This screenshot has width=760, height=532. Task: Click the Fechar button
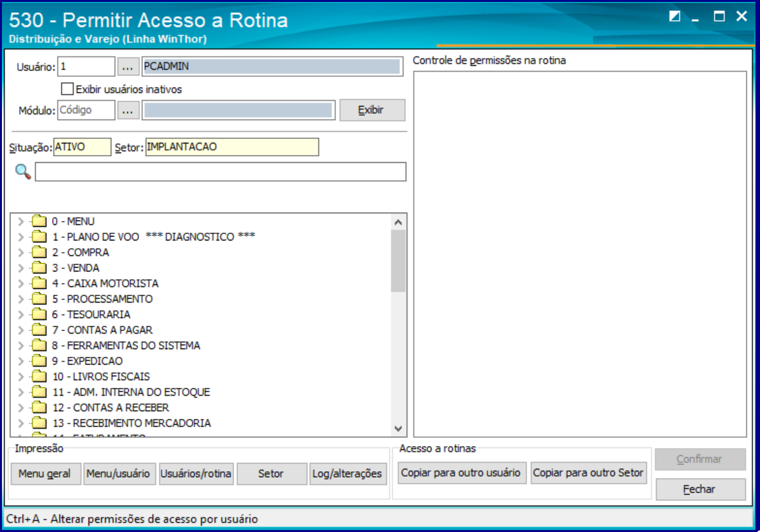pos(700,489)
